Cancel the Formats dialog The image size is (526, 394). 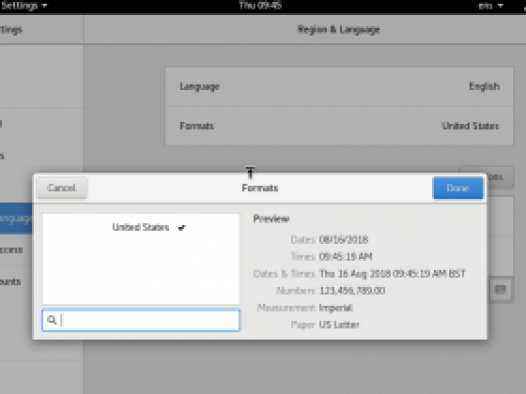(62, 188)
